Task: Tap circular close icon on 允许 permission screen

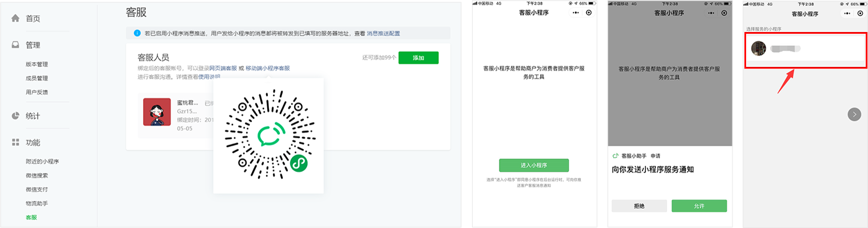Action: 725,12
